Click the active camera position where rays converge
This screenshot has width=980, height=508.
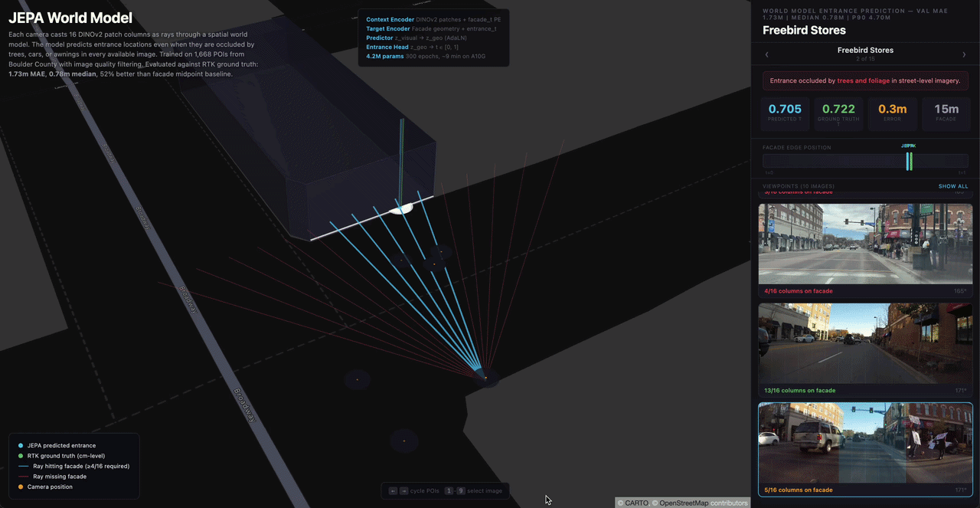coord(485,376)
